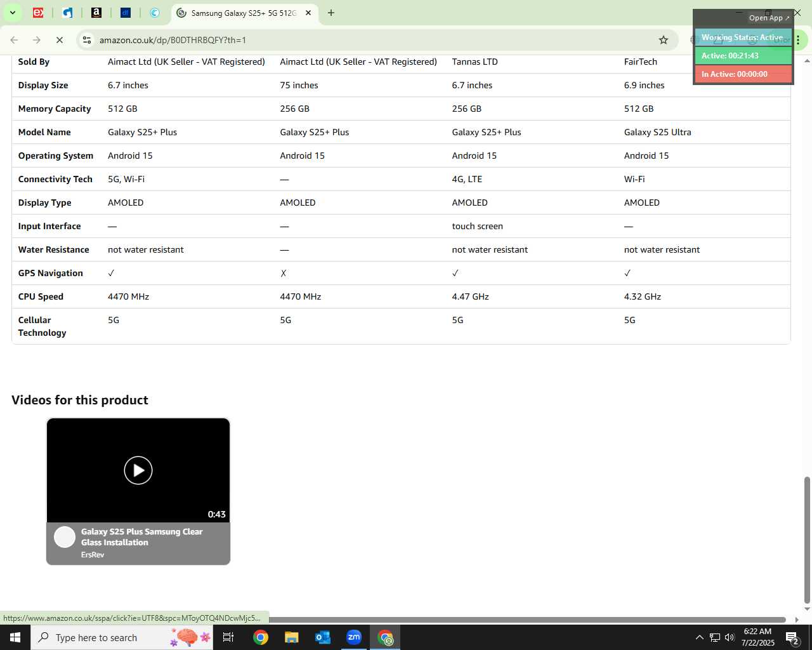Click Open App in the tracker widget

pos(769,18)
